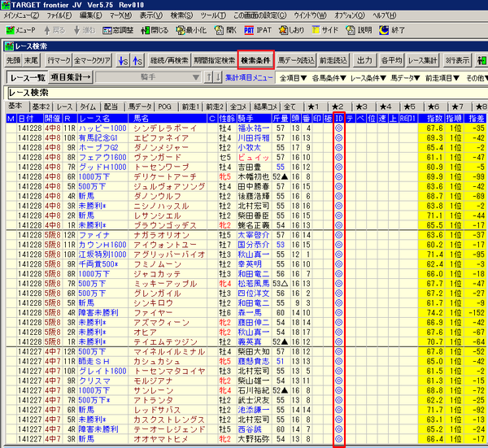Click the レース検索 text field
The height and width of the screenshot is (448, 488).
(247, 93)
